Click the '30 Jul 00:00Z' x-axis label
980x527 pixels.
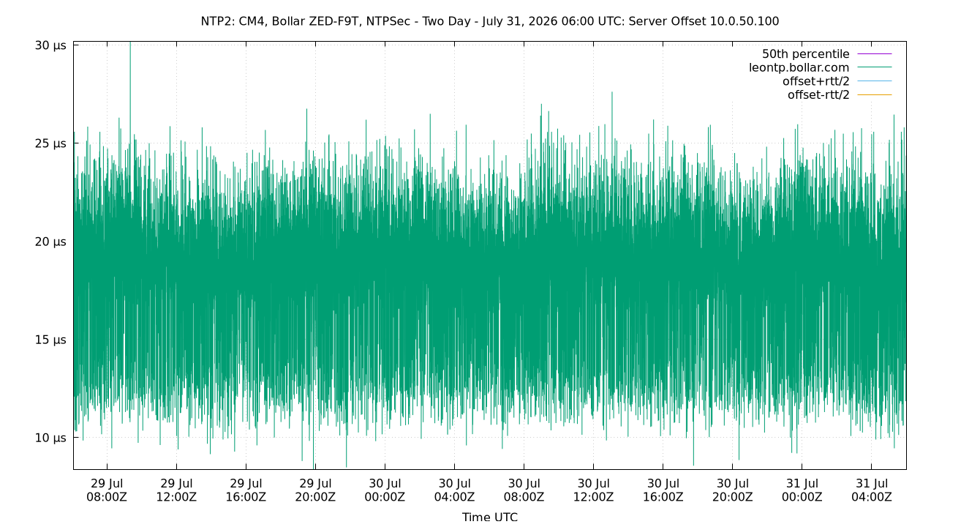coord(385,490)
